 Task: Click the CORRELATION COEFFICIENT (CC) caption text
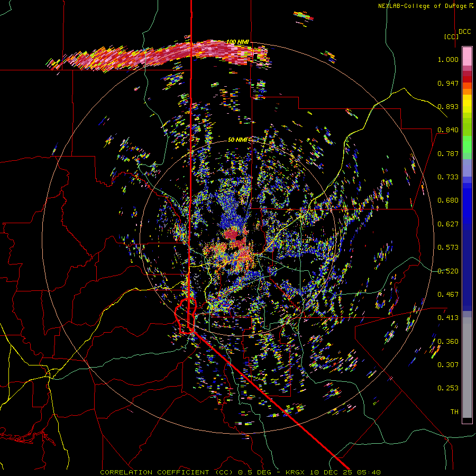(167, 472)
